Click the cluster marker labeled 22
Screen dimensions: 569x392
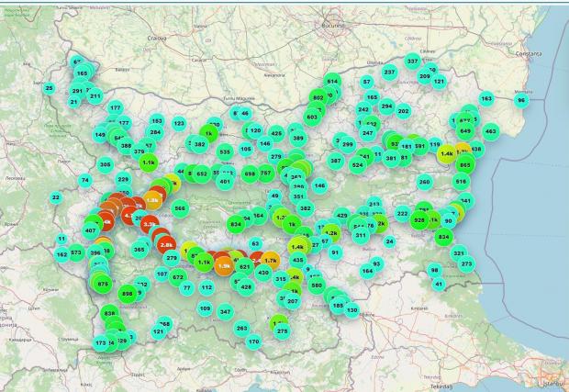(55, 196)
